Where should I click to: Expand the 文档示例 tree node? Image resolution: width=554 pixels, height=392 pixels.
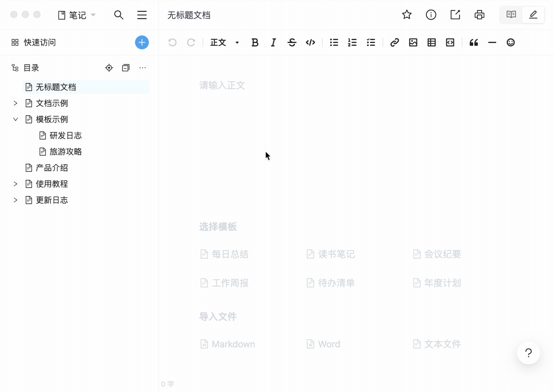pyautogui.click(x=15, y=103)
